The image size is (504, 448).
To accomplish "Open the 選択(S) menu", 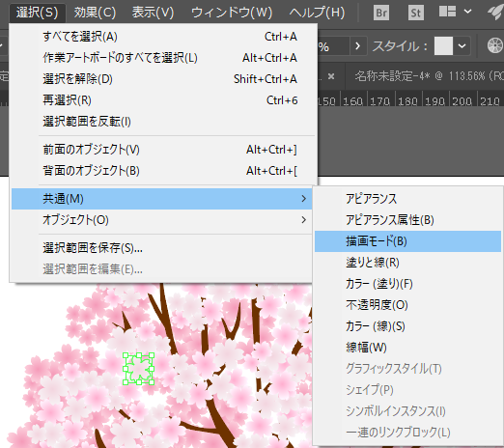I will pos(38,13).
